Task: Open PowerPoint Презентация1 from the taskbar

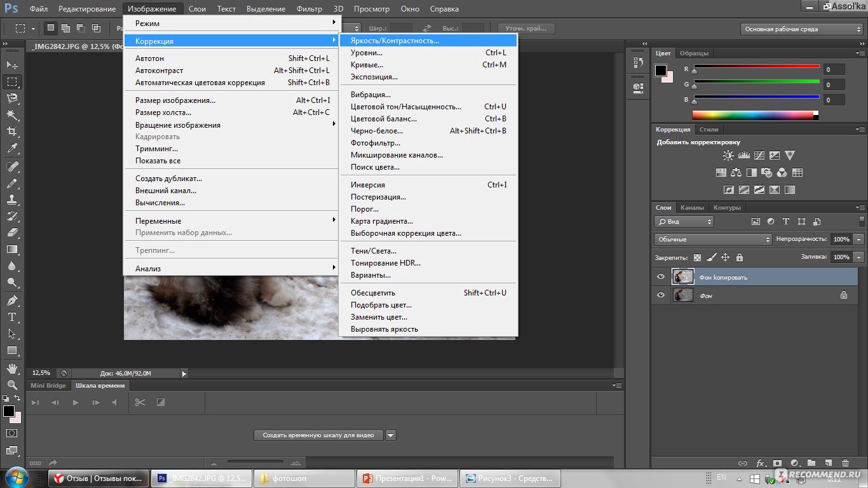Action: click(x=407, y=478)
